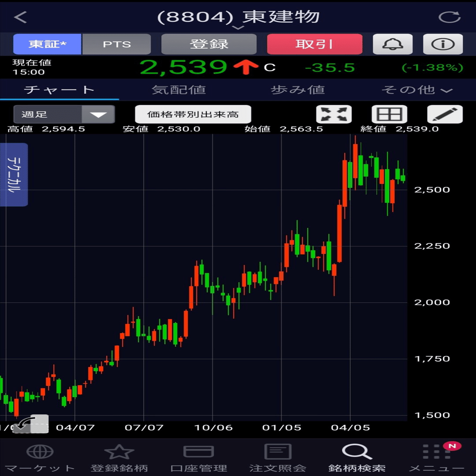Tap the 2,500 price axis label
Image resolution: width=476 pixels, height=476 pixels.
coord(432,190)
